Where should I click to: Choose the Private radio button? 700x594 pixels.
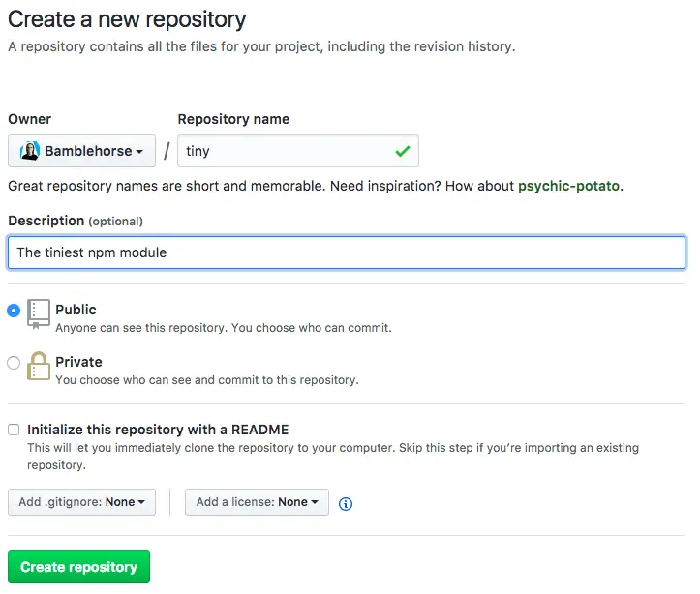coord(14,363)
